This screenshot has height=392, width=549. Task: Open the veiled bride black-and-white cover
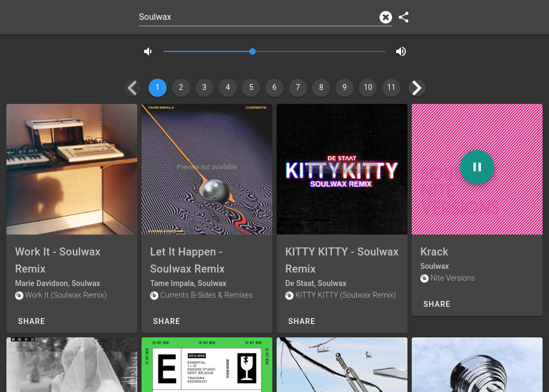click(72, 365)
